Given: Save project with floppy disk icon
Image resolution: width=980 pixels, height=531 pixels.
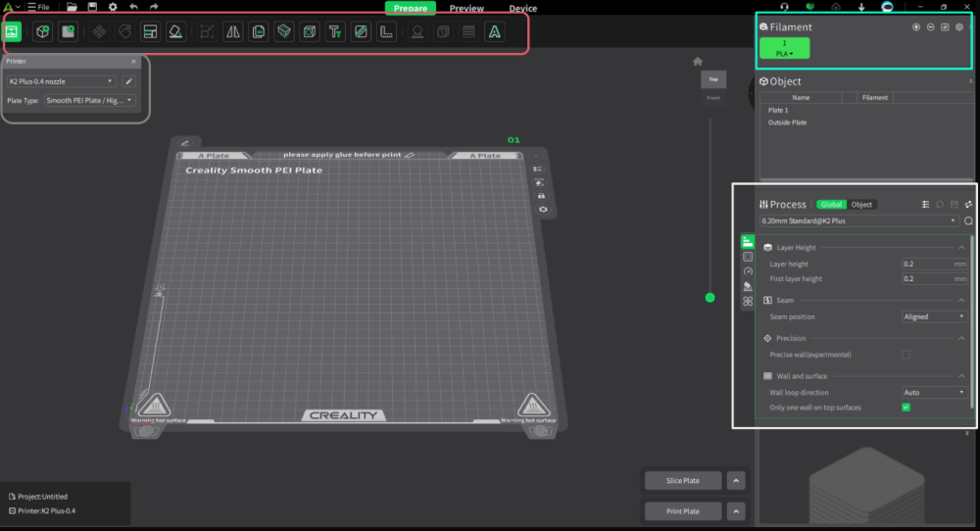Looking at the screenshot, I should click(92, 7).
